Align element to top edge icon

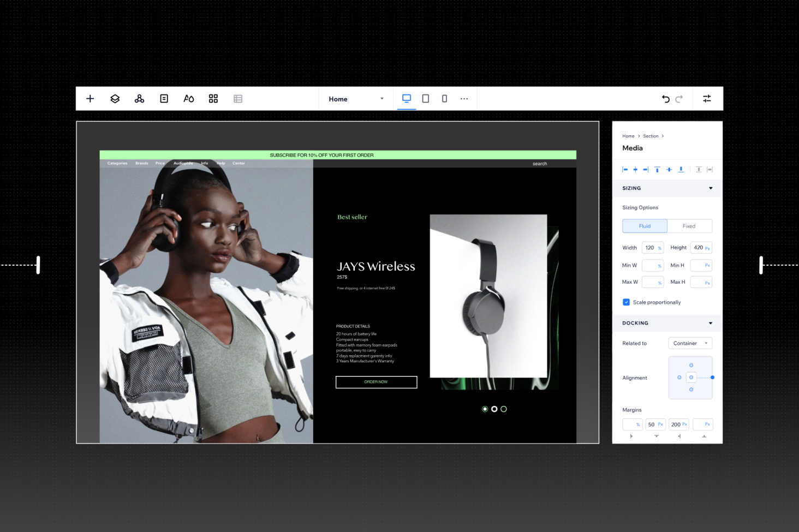click(x=657, y=170)
